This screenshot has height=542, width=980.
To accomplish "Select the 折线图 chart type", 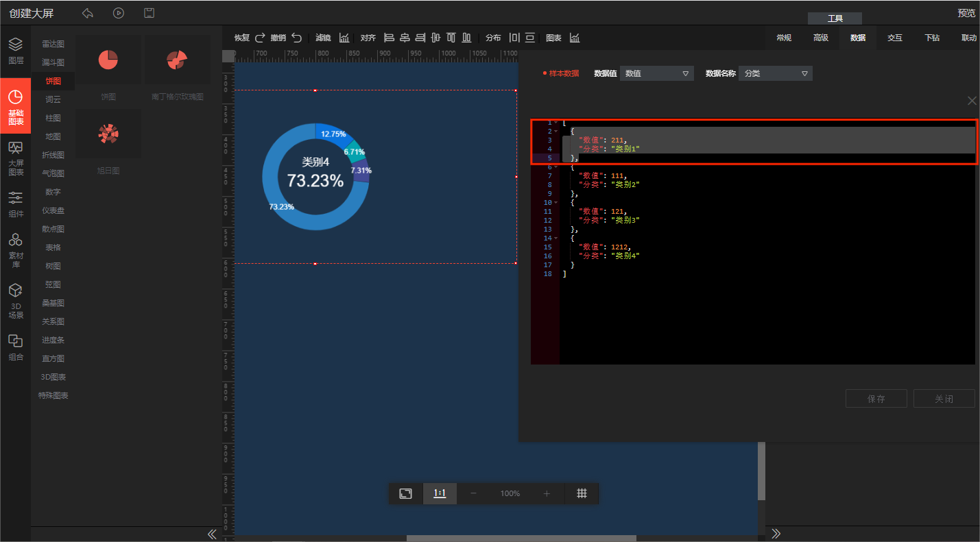I will [53, 155].
